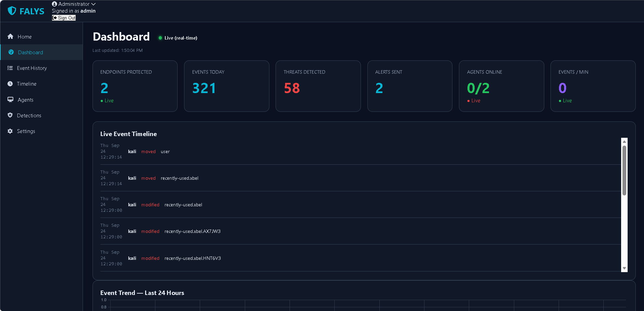Go to the Timeline page
This screenshot has height=311, width=644.
(41, 84)
